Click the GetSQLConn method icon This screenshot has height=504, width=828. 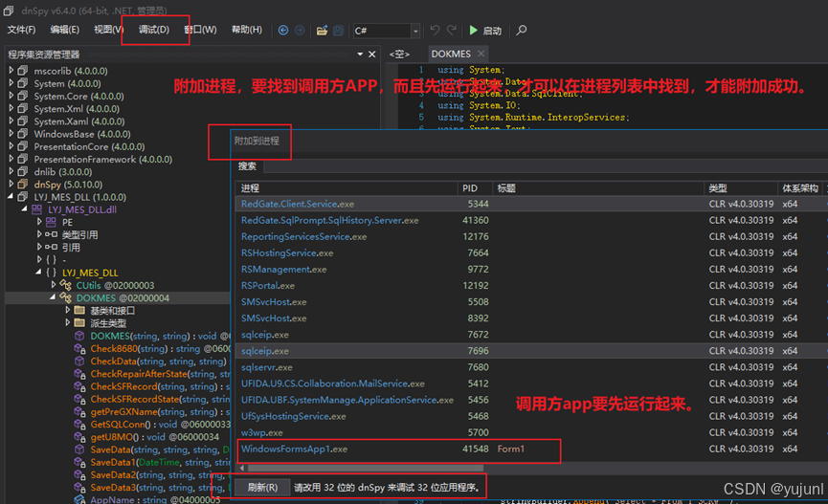click(79, 425)
